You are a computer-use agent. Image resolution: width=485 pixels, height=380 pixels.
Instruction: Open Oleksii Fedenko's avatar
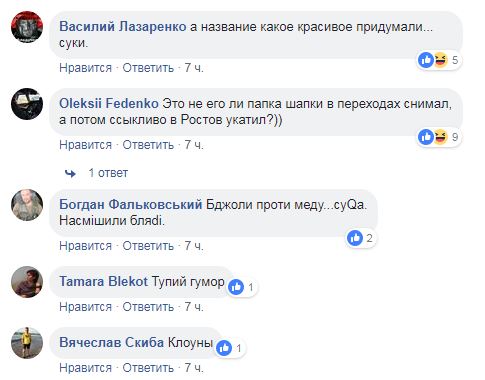pos(27,104)
